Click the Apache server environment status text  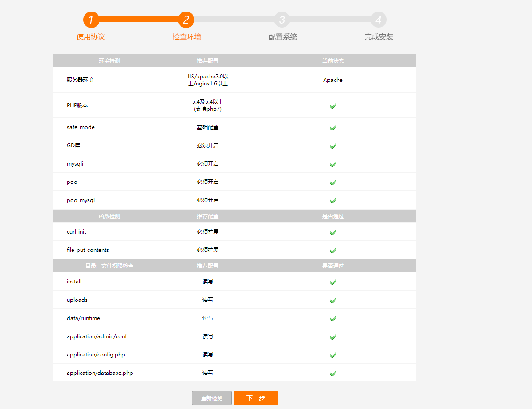(x=333, y=80)
